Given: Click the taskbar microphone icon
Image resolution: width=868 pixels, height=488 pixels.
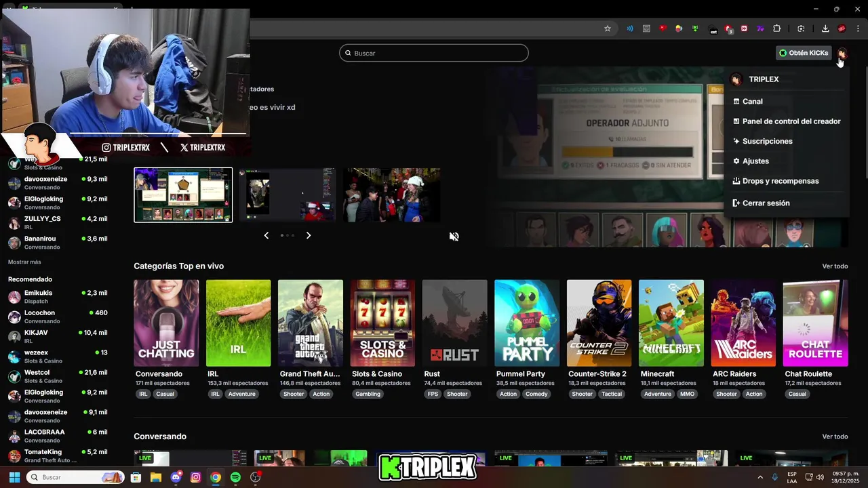Looking at the screenshot, I should click(x=774, y=477).
